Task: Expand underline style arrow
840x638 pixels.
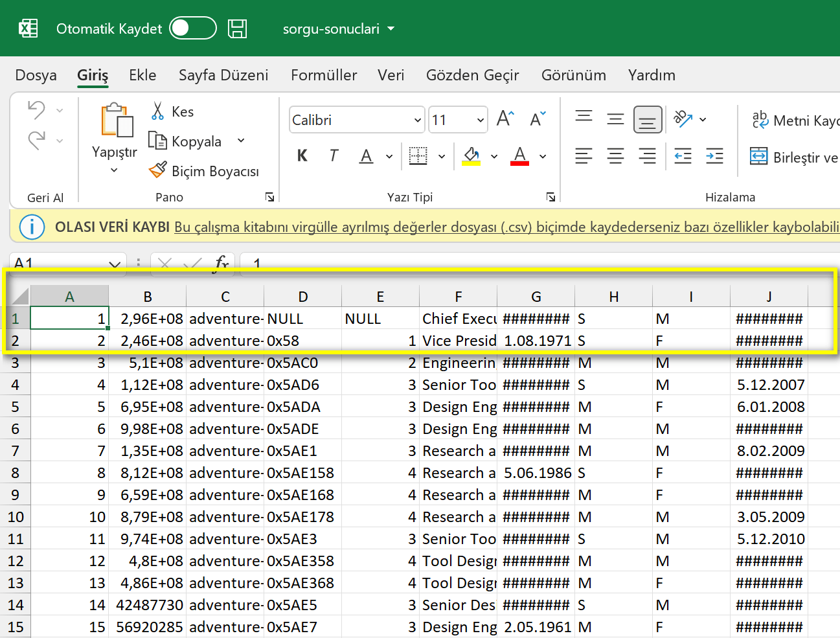Action: click(x=389, y=156)
